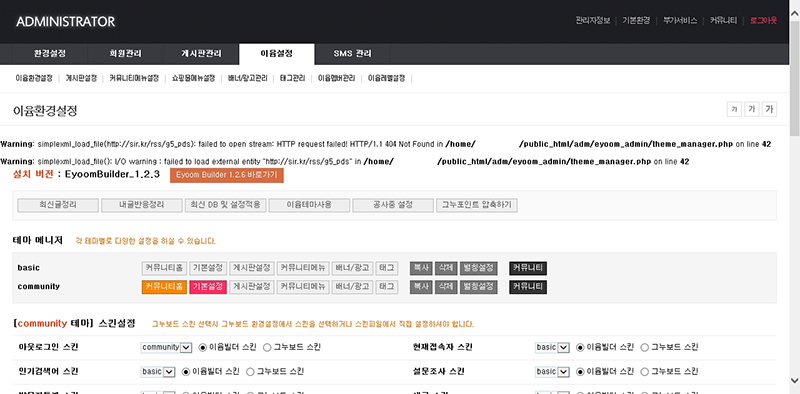This screenshot has height=394, width=800.
Task: Click 커뮤니티메뉴 in the community theme row
Action: tap(303, 287)
